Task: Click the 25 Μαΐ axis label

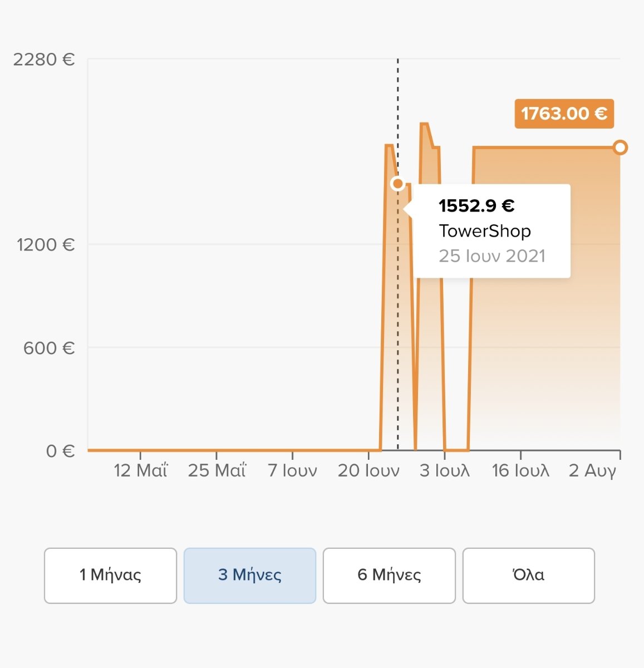Action: point(217,471)
